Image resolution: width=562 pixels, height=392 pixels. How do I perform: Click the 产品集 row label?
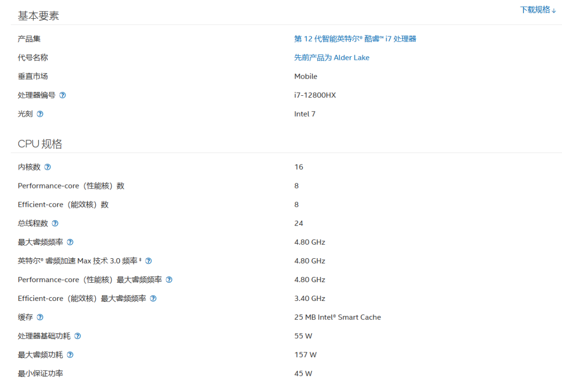(29, 39)
